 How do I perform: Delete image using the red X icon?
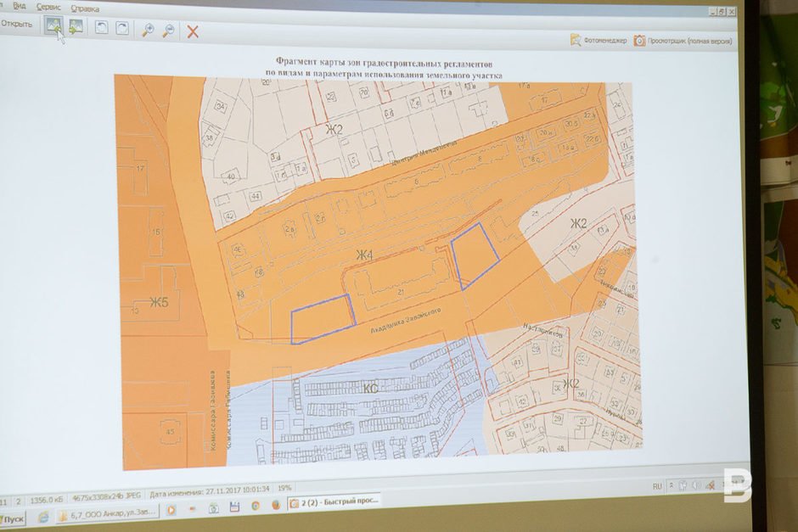click(193, 31)
